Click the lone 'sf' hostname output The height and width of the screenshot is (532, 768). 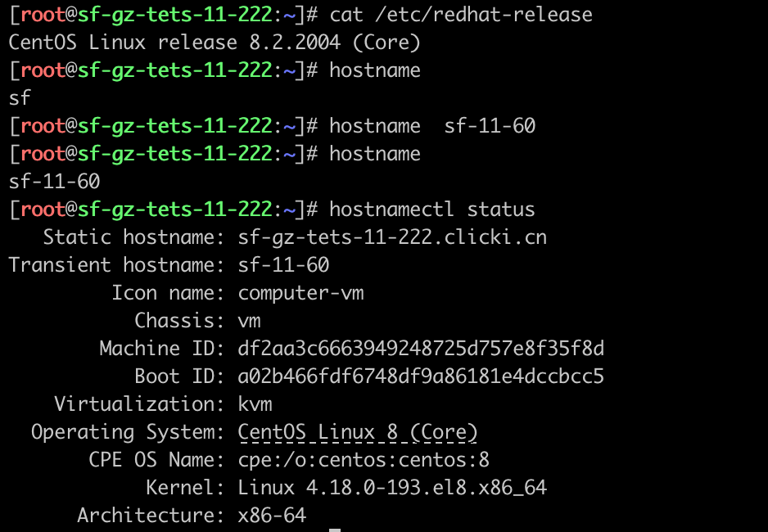(x=20, y=98)
